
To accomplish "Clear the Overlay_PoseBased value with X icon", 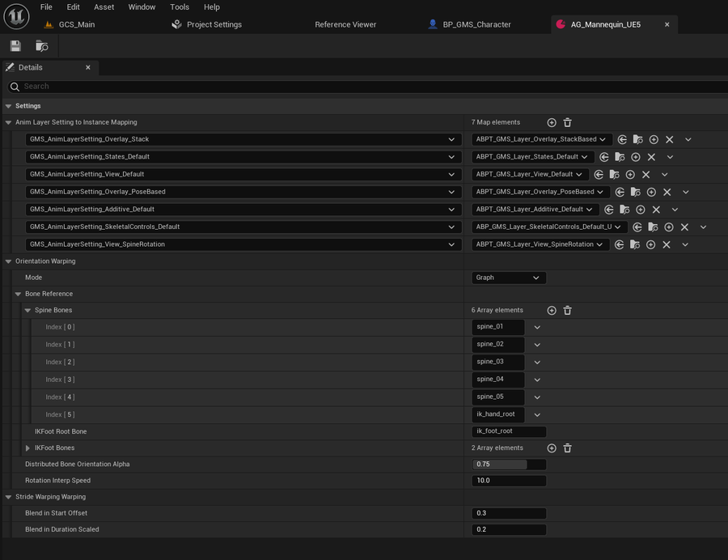I will 667,192.
